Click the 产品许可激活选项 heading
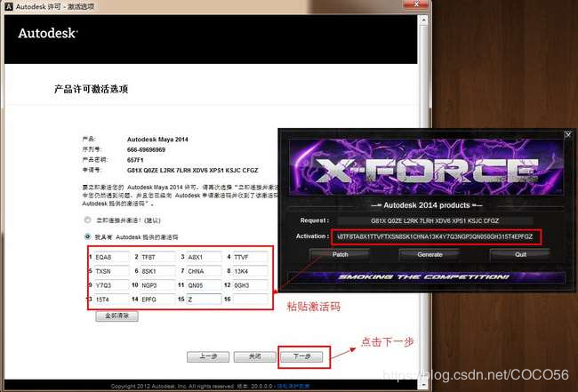 91,89
